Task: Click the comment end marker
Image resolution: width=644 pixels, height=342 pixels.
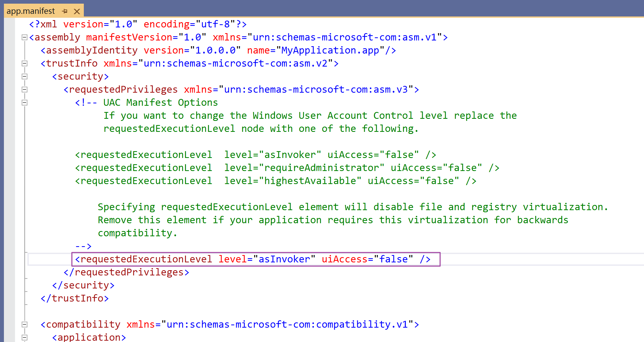Action: click(x=83, y=246)
